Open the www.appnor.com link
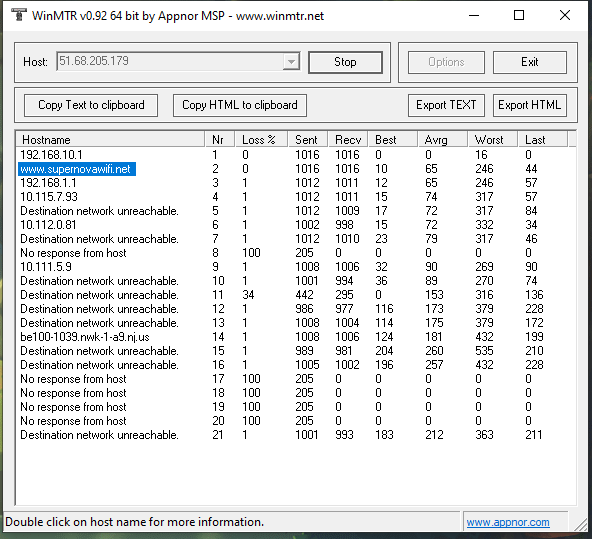This screenshot has height=539, width=592. pos(508,522)
